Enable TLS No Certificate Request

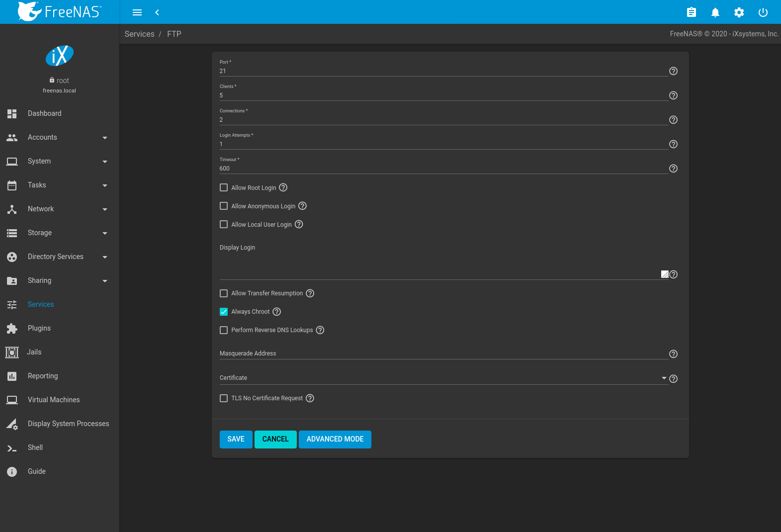[224, 398]
